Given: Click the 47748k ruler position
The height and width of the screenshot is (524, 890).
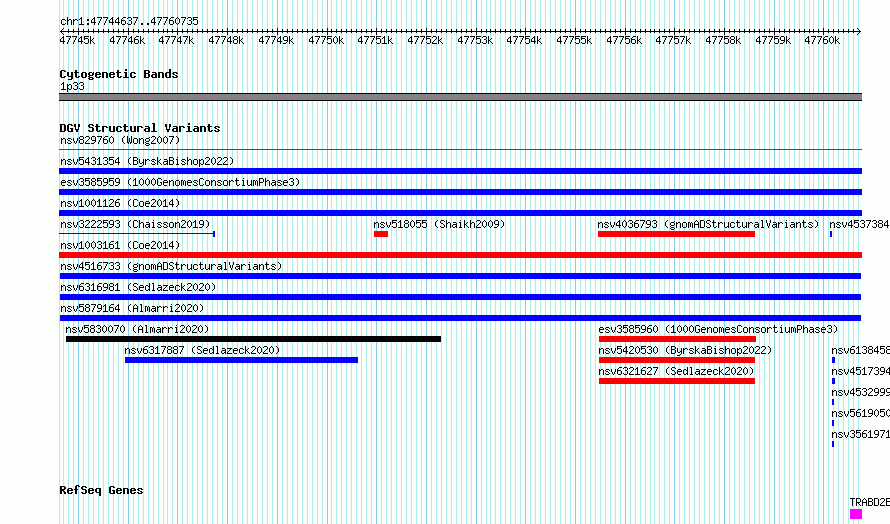Looking at the screenshot, I should pos(226,40).
